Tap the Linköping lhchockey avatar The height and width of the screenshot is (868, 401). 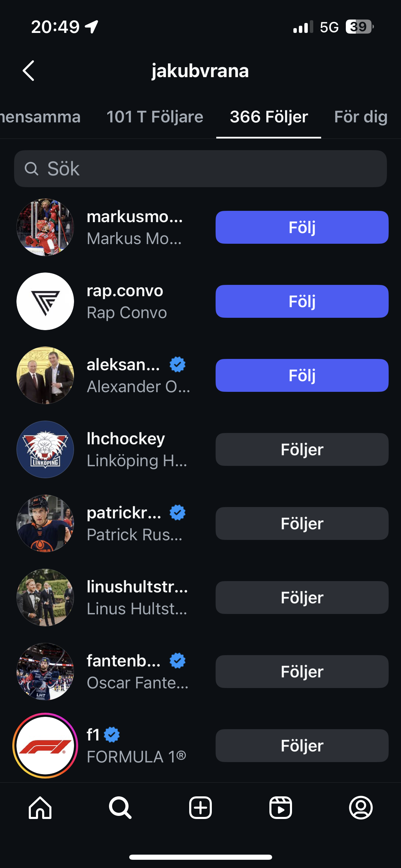point(45,449)
